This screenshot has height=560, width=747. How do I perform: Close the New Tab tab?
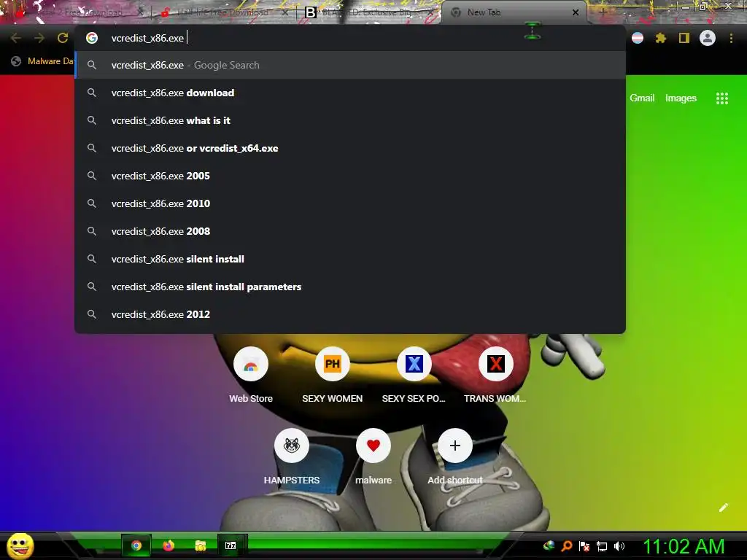(x=576, y=12)
